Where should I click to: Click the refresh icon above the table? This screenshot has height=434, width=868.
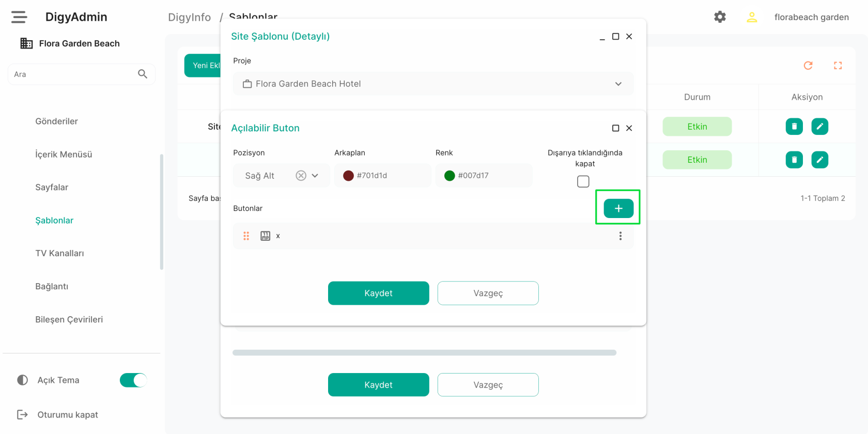[x=808, y=66]
